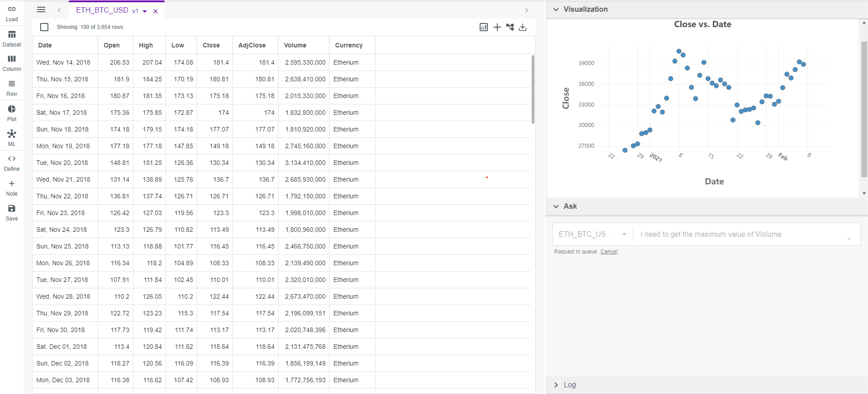Image resolution: width=868 pixels, height=394 pixels.
Task: Click the Volume column header
Action: [x=295, y=45]
